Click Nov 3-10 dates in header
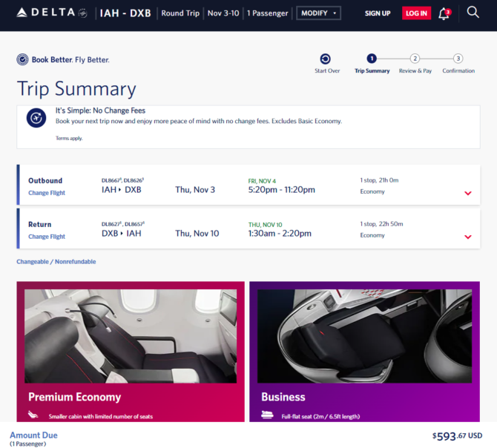The image size is (497, 448). tap(223, 13)
